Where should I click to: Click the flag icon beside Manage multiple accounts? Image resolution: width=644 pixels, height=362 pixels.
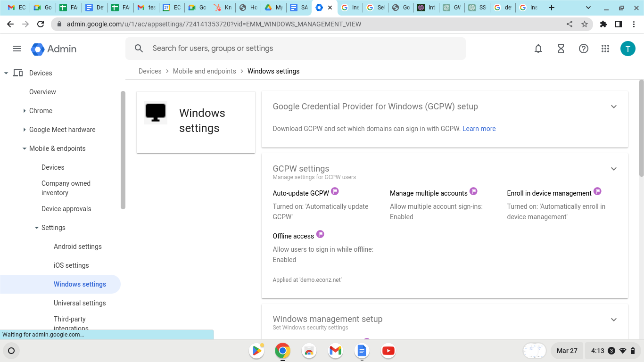pos(473,191)
